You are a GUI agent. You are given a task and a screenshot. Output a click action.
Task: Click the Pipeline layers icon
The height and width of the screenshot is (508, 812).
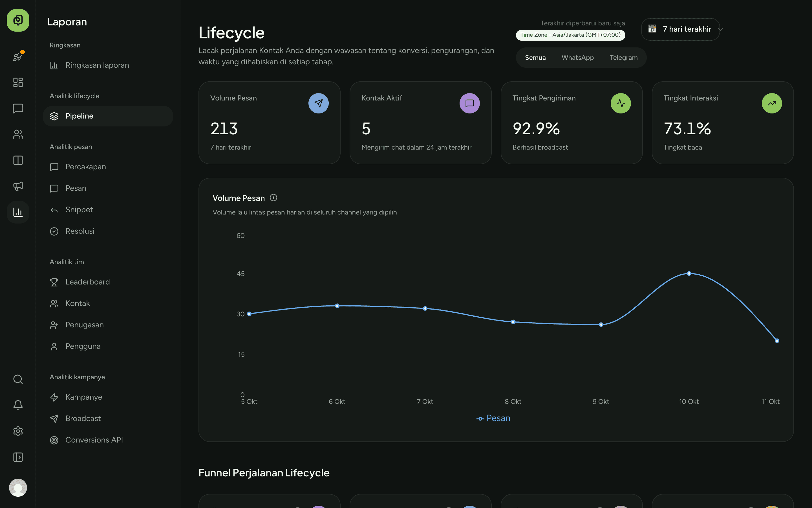54,116
